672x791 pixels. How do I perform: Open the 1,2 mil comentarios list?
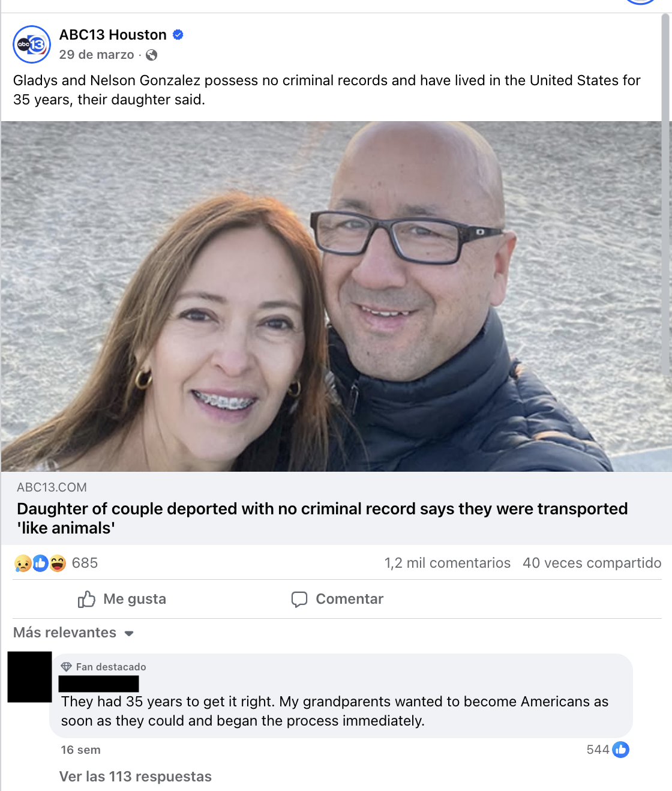448,563
